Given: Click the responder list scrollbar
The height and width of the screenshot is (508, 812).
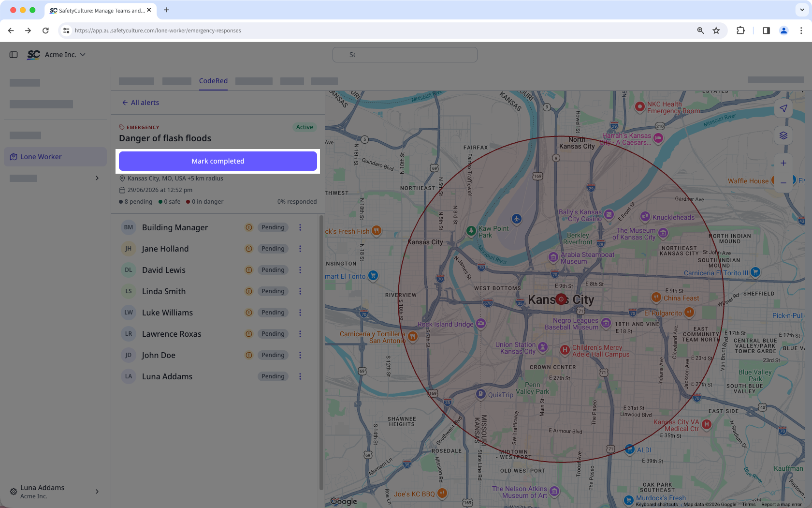Looking at the screenshot, I should coord(321,353).
